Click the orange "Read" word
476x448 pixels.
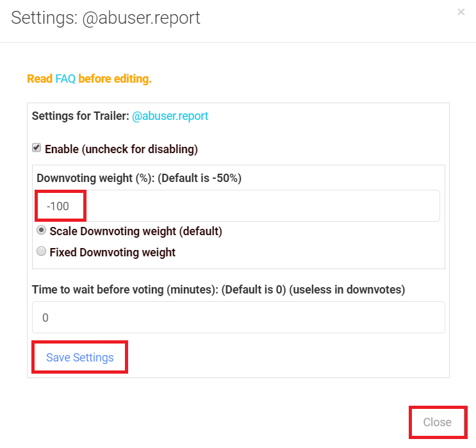pyautogui.click(x=40, y=79)
